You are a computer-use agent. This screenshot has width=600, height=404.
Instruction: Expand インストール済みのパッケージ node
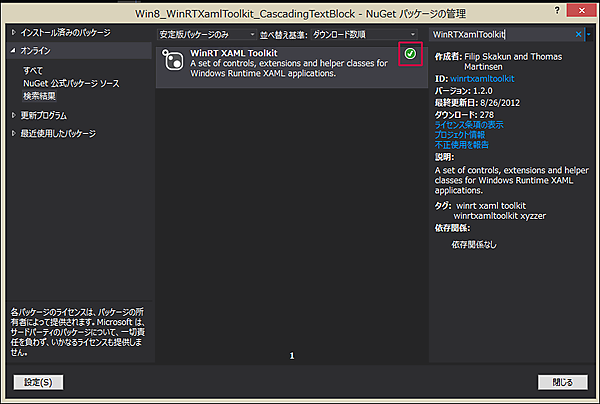14,33
